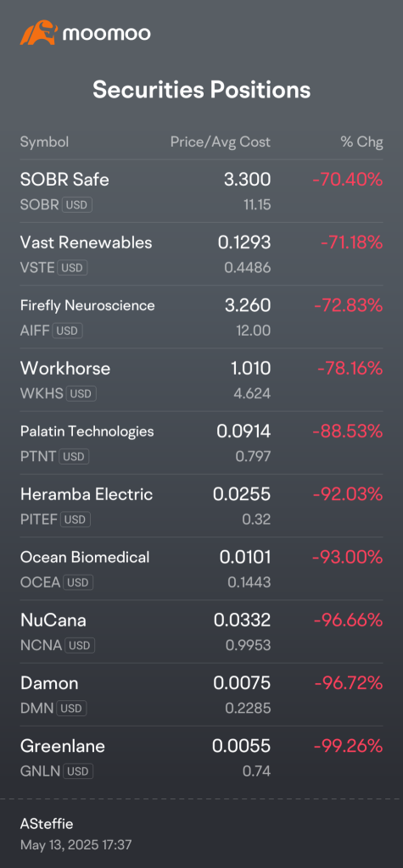Click the USD badge next to WKHS

click(81, 394)
